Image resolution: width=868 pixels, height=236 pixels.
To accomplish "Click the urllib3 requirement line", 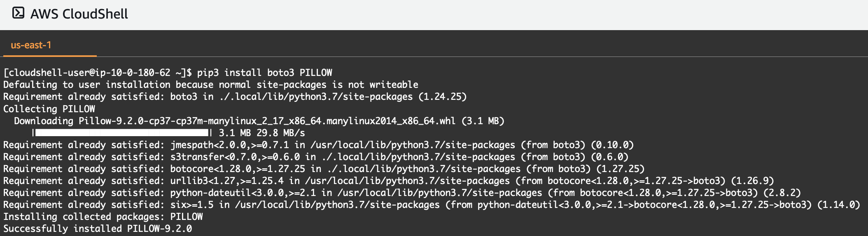I will point(389,181).
